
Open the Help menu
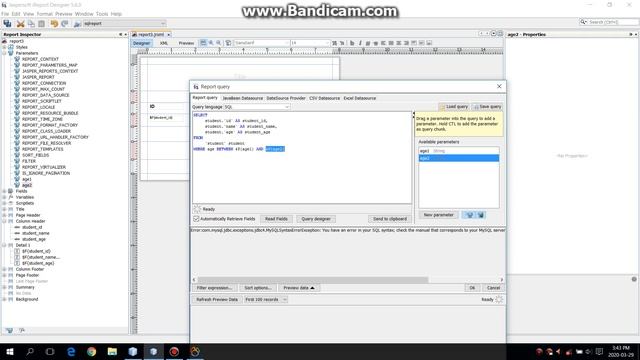coord(116,14)
